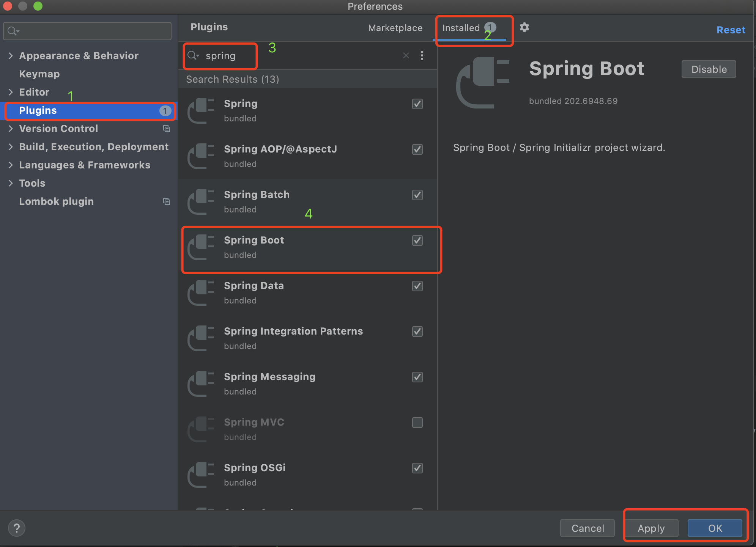Click the Reset link
756x547 pixels.
[730, 30]
